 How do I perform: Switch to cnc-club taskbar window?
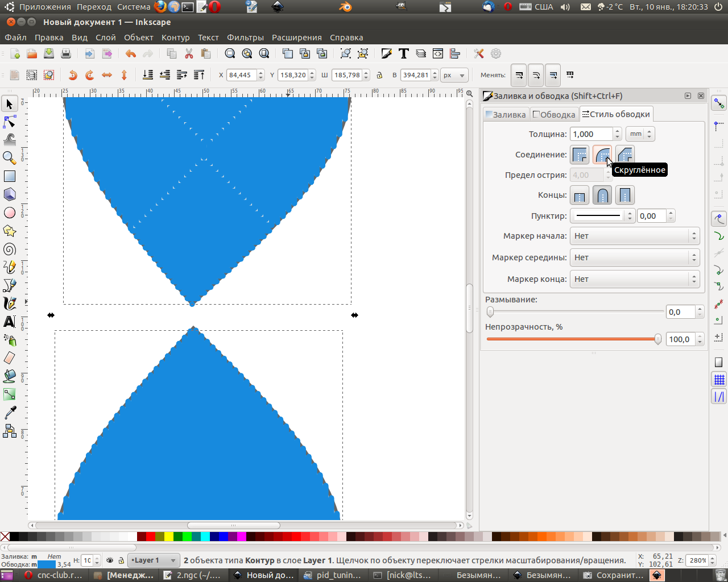54,575
